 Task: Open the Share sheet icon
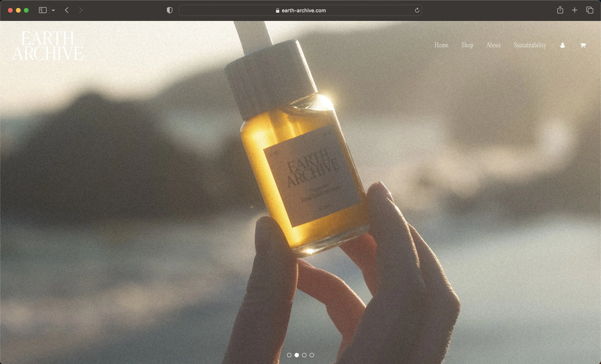click(x=560, y=10)
